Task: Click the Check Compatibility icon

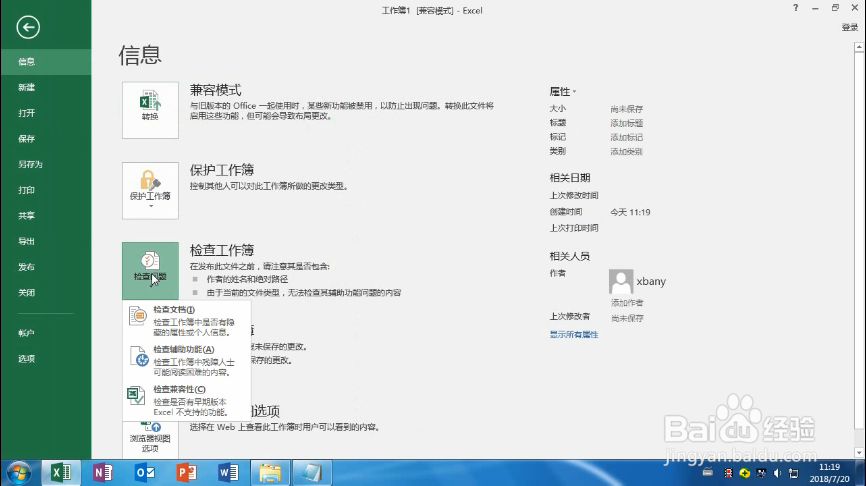Action: pos(136,395)
